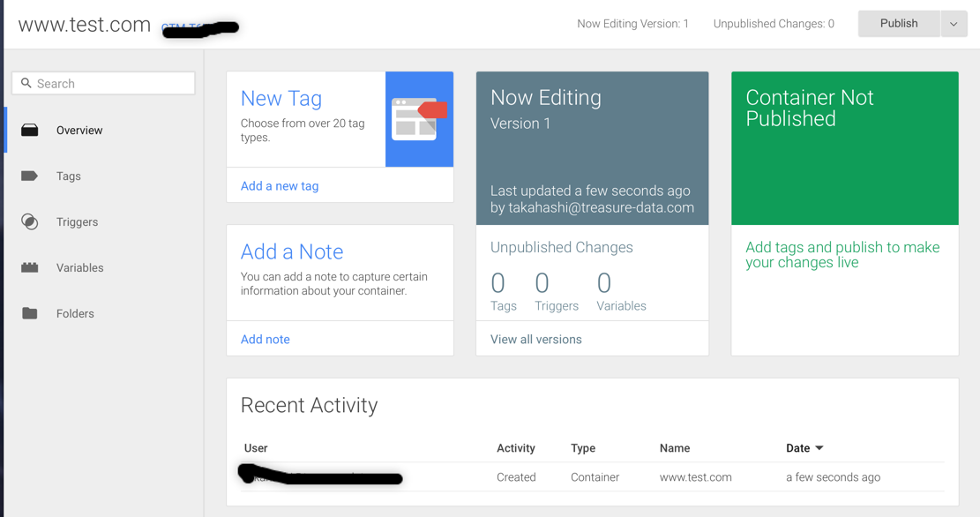
Task: Click the www.test.com container title
Action: pos(85,25)
